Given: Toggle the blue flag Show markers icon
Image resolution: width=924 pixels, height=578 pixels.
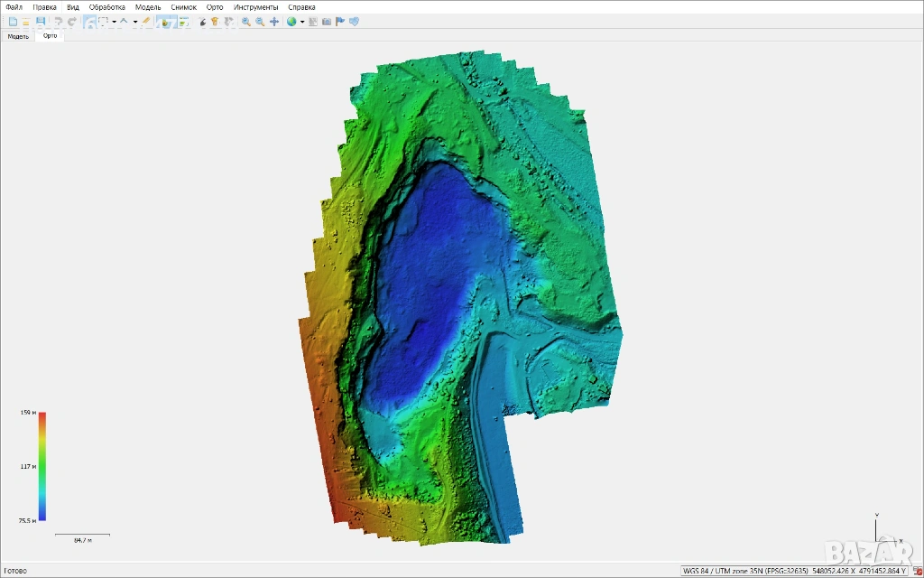Looking at the screenshot, I should coord(339,22).
